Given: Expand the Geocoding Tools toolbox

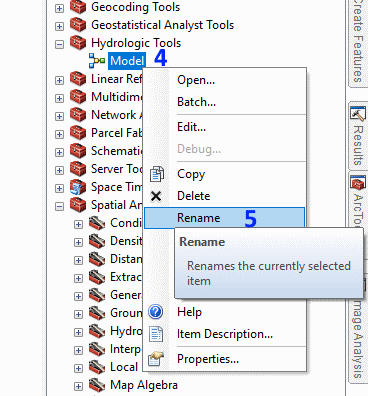Looking at the screenshot, I should [59, 8].
